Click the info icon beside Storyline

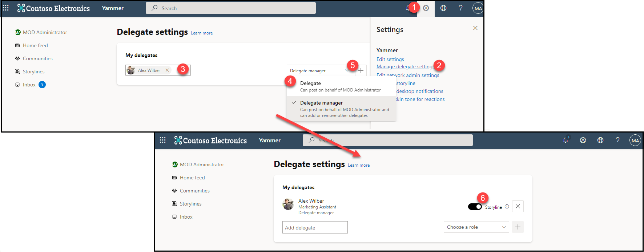click(x=507, y=207)
